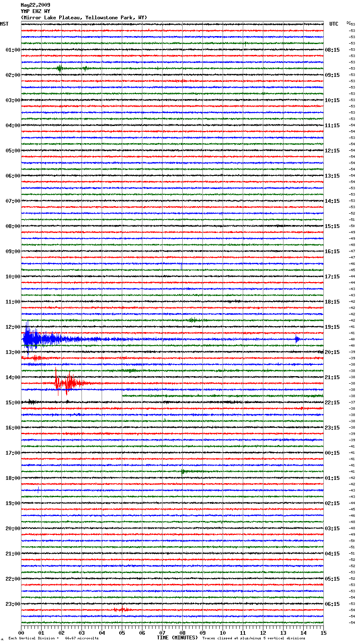The width and height of the screenshot is (357, 644).
Task: Select the 16:00 MST time label
Action: (x=13, y=428)
